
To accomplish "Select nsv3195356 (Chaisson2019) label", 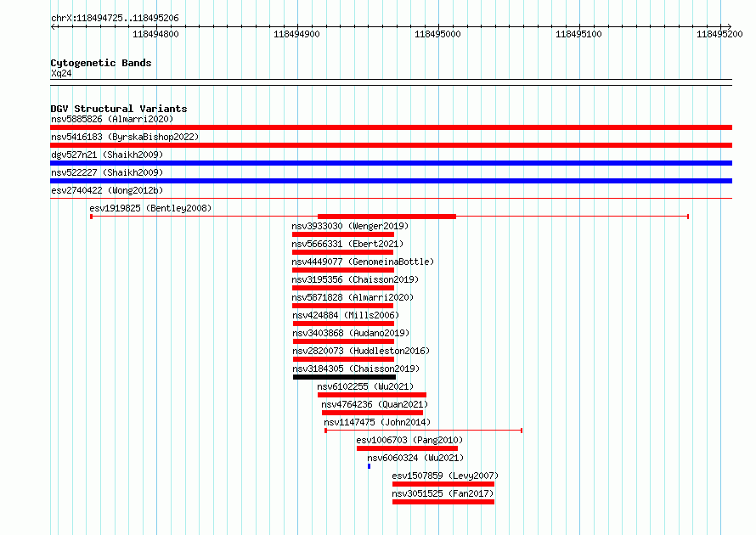I will coord(355,279).
